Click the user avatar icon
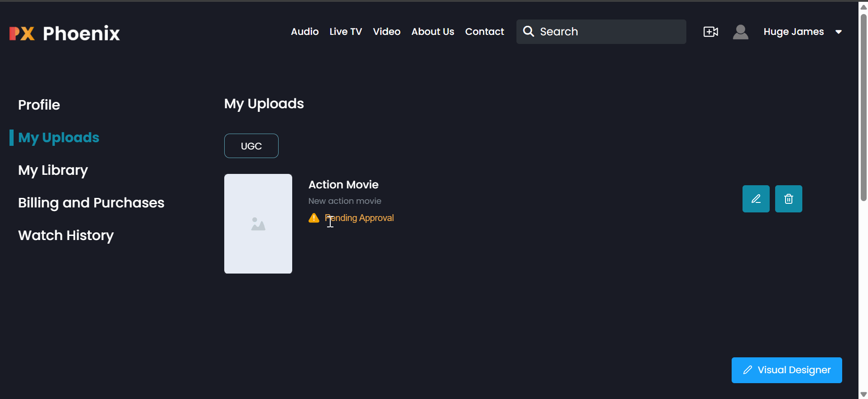This screenshot has height=399, width=868. 740,32
